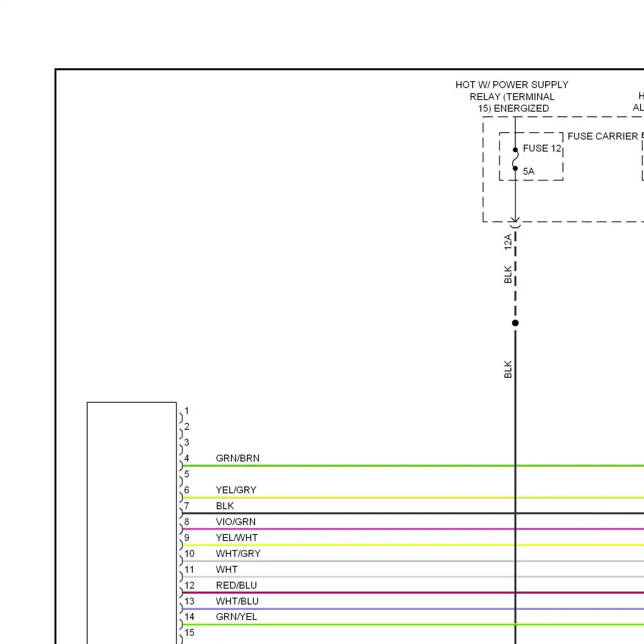Click connector pin number 2
This screenshot has width=644, height=644.
tap(187, 426)
